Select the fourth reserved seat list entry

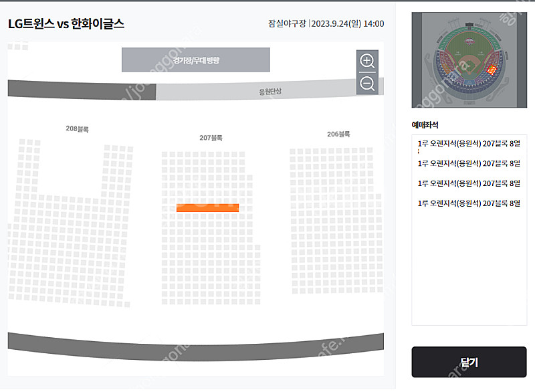(468, 203)
